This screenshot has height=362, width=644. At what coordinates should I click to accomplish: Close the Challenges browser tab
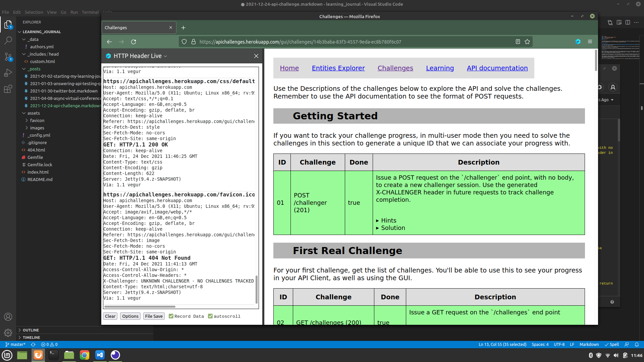[171, 28]
